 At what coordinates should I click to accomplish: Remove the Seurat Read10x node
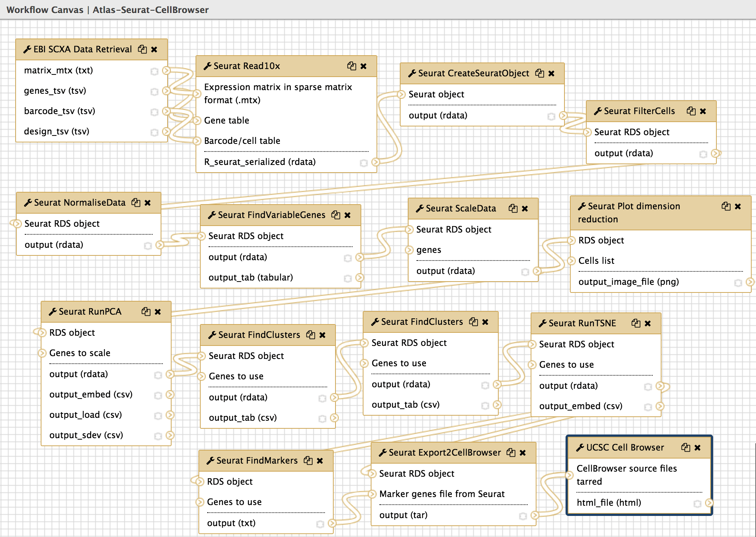(x=363, y=66)
